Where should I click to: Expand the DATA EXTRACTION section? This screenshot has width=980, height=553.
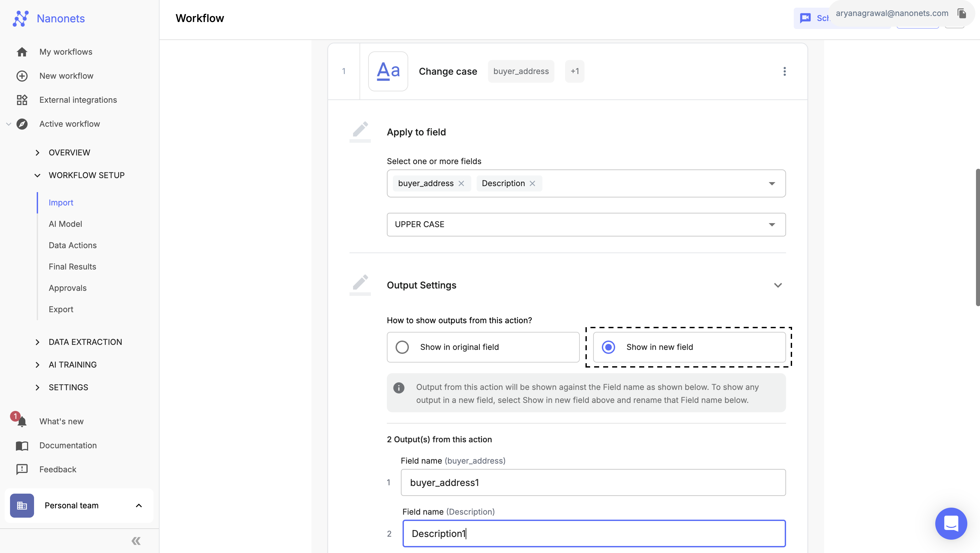tap(37, 342)
